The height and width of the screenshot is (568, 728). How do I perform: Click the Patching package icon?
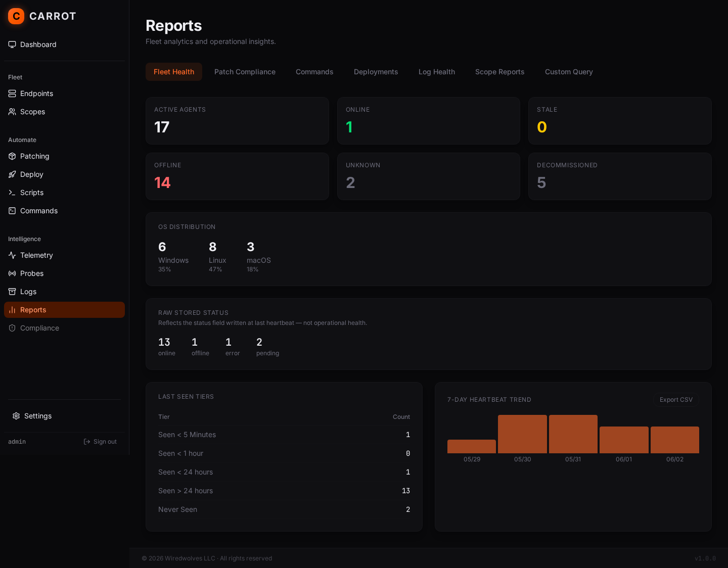pos(12,156)
